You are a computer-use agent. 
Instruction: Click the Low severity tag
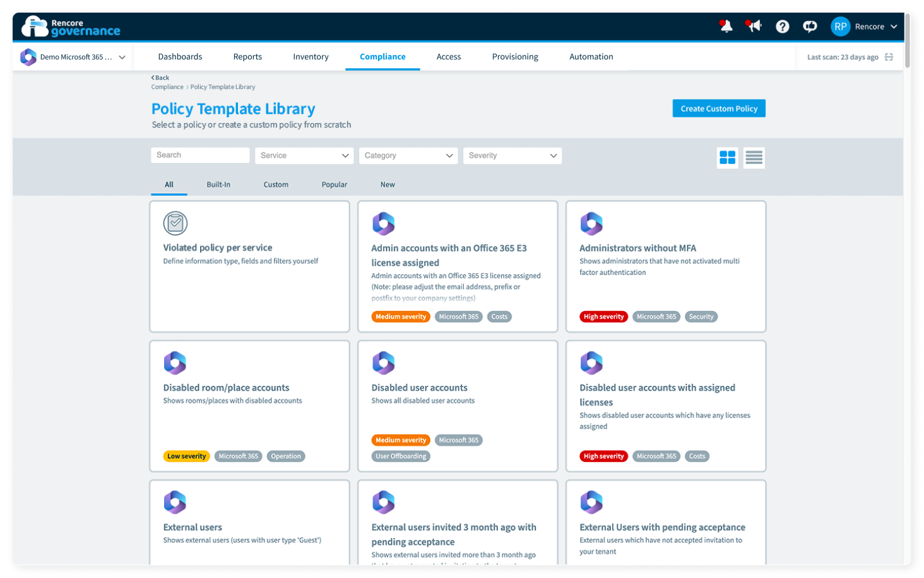[186, 456]
